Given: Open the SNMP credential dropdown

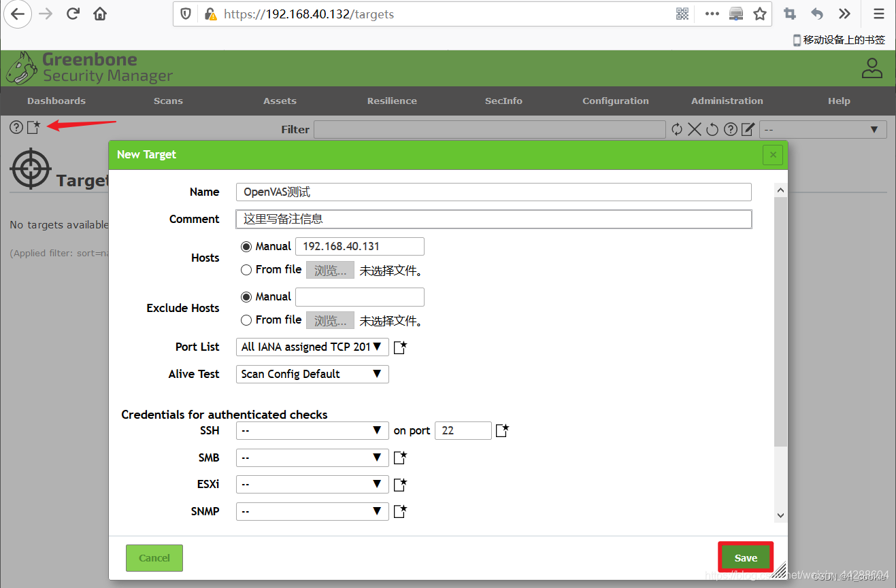Looking at the screenshot, I should pos(312,511).
